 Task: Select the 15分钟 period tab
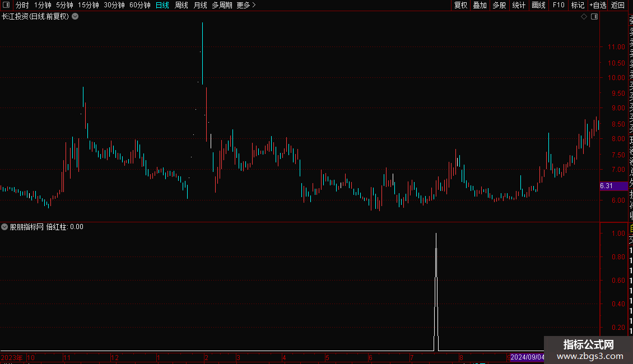89,5
